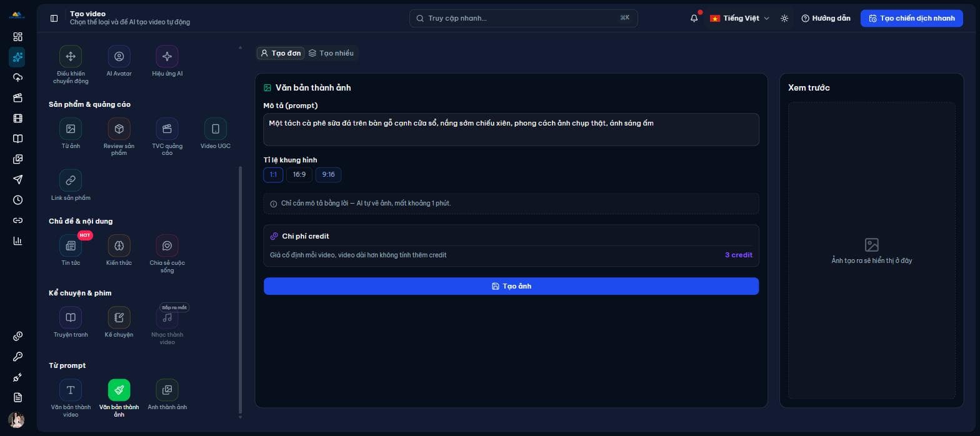Select Điều khiển chuyển động tile
The height and width of the screenshot is (436, 980).
pos(71,65)
